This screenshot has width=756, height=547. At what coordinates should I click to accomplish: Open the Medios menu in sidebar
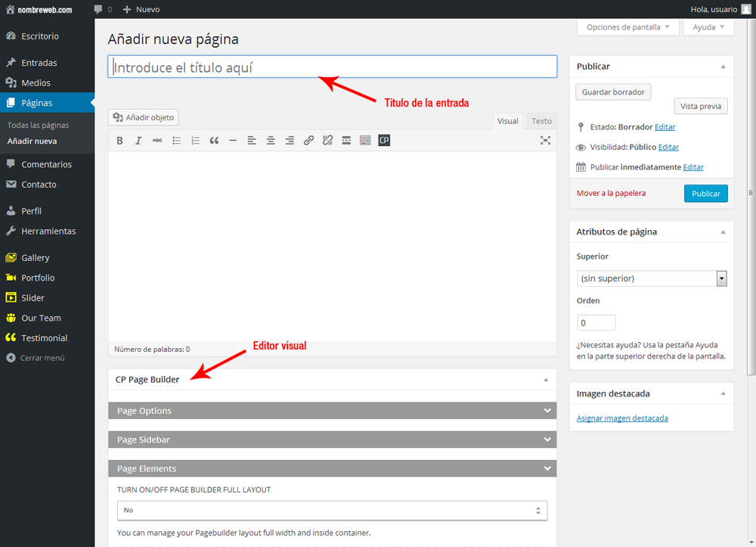[36, 82]
